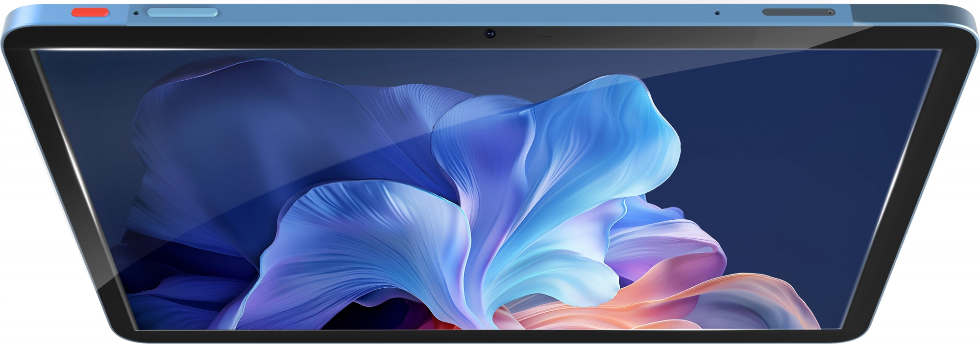
Task: Click the black bottom bezel of tablet
Action: (x=490, y=336)
